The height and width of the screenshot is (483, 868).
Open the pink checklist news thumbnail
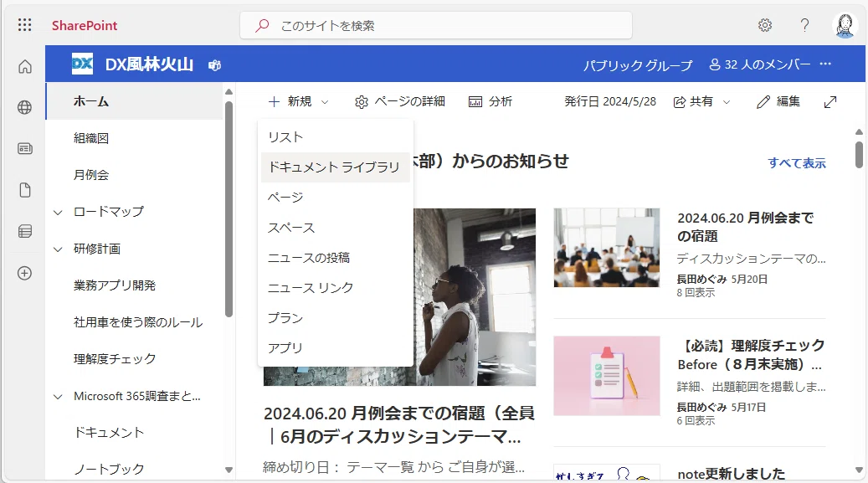607,376
